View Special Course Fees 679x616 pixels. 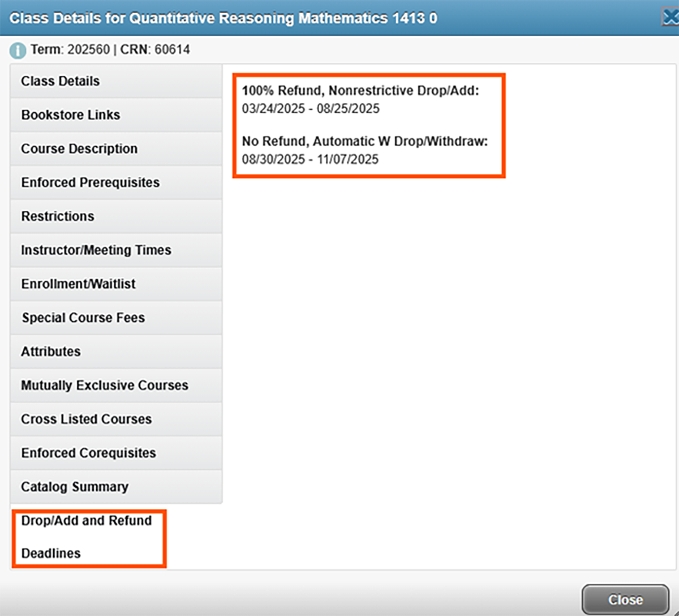pyautogui.click(x=83, y=318)
